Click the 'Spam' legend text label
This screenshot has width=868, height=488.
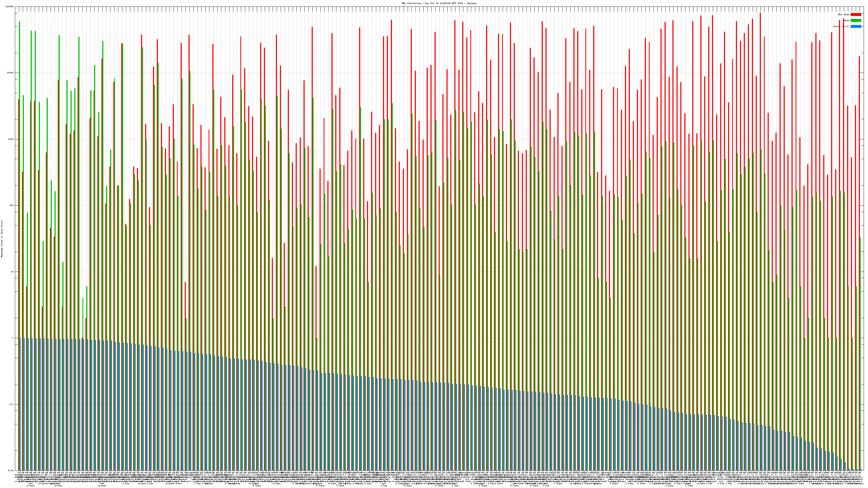(846, 21)
